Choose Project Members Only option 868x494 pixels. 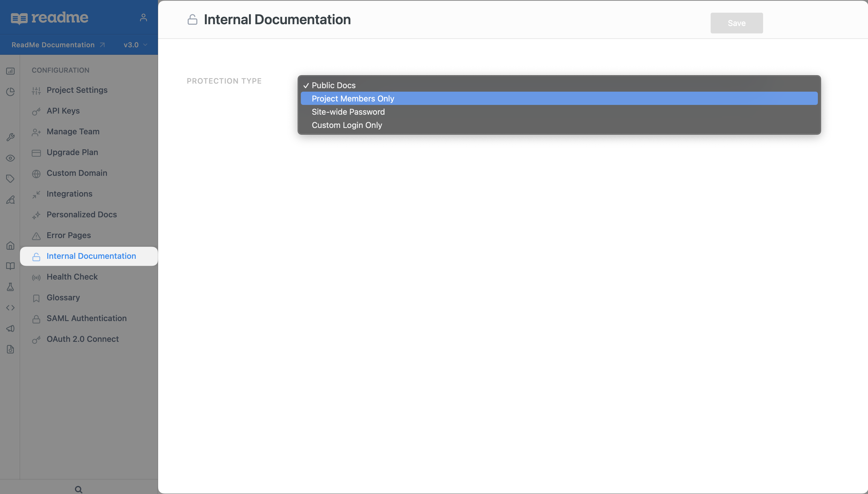point(353,98)
